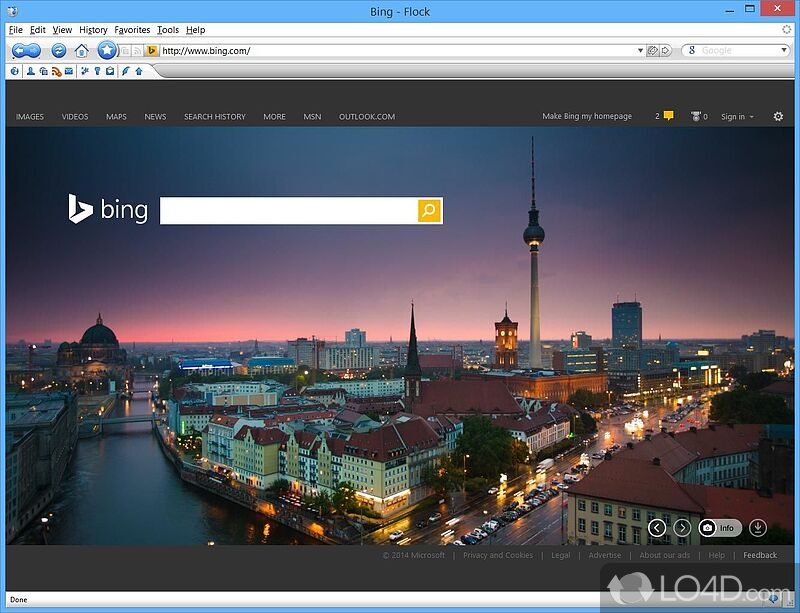This screenshot has height=613, width=800.
Task: Open Photo Uploader arrow icon
Action: tap(139, 71)
